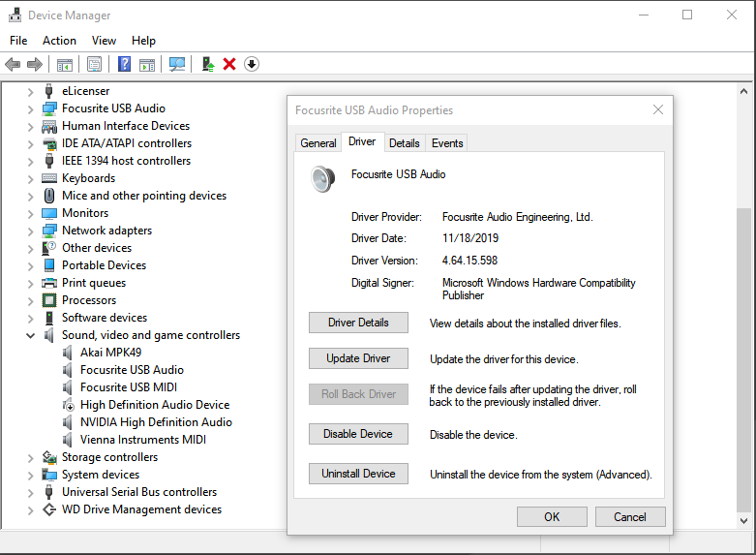Expand Universal Serial Bus controllers
The image size is (756, 555).
tap(30, 492)
